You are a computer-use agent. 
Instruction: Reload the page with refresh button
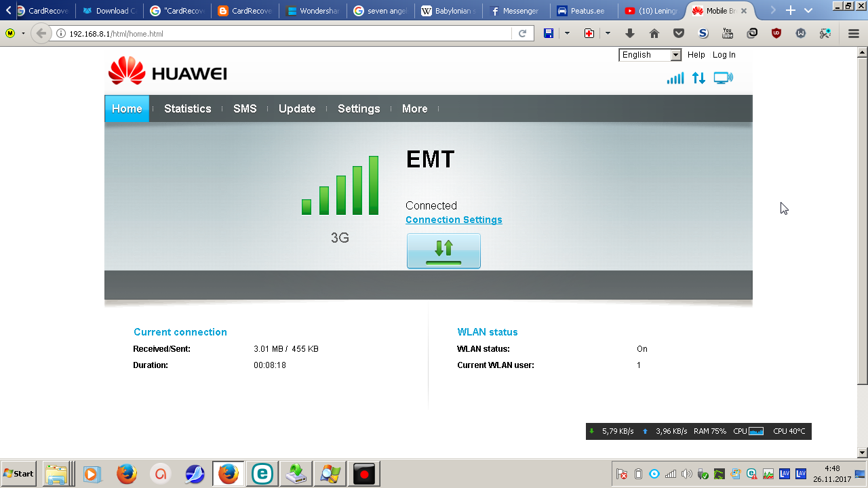(x=522, y=33)
